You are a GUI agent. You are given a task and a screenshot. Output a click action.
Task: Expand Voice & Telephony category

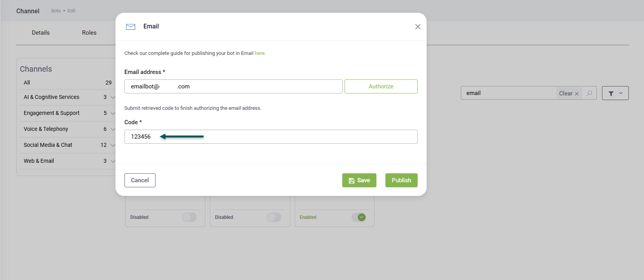click(x=112, y=129)
